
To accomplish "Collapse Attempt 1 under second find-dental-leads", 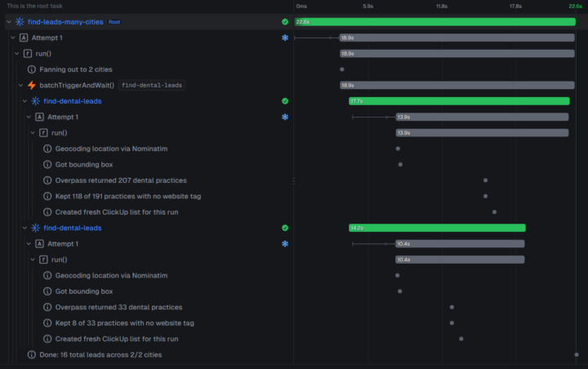I will coord(29,244).
